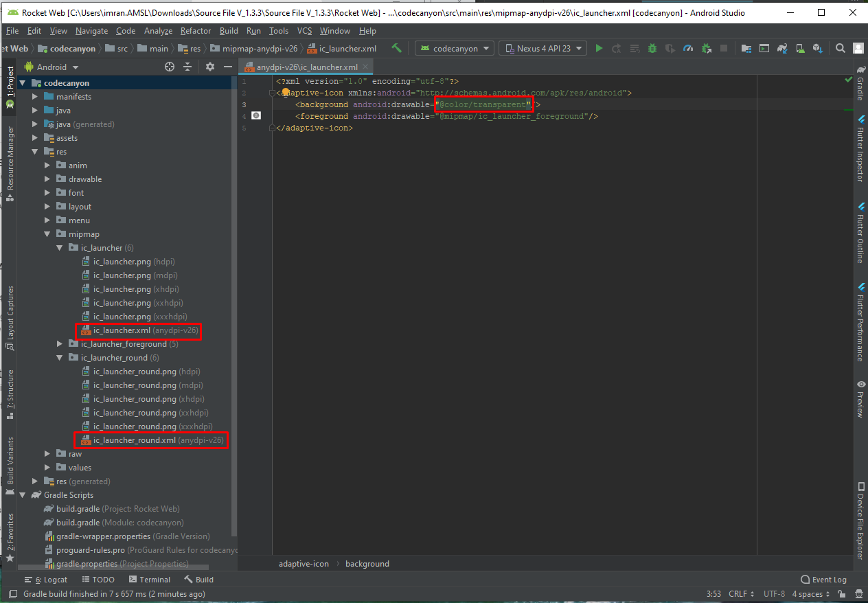Switch the Android project view dropdown
This screenshot has height=603, width=868.
[x=52, y=67]
